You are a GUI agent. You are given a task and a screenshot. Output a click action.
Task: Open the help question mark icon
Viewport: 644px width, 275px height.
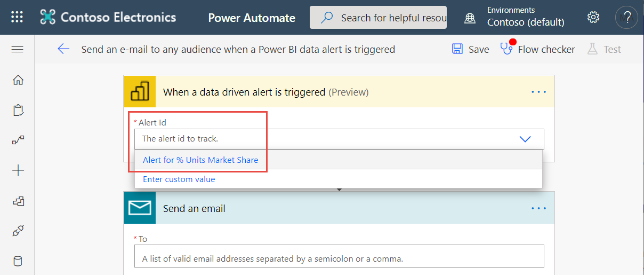click(x=626, y=18)
